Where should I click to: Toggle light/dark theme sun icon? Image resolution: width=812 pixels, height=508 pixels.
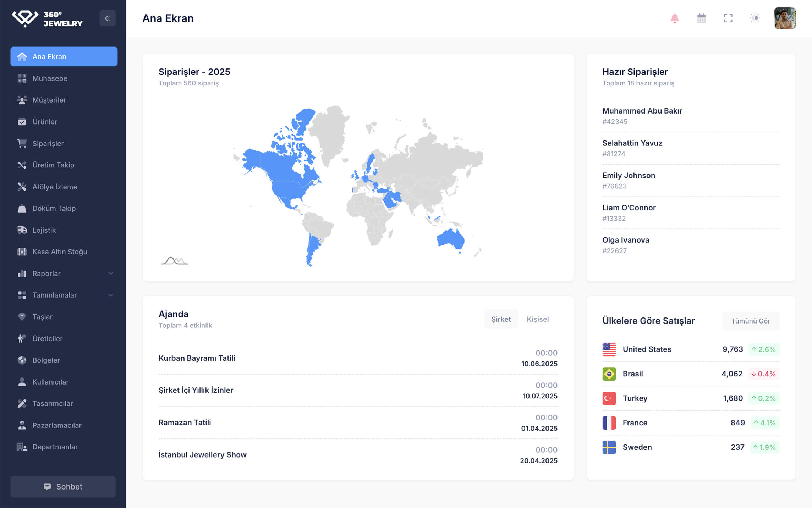[x=755, y=18]
